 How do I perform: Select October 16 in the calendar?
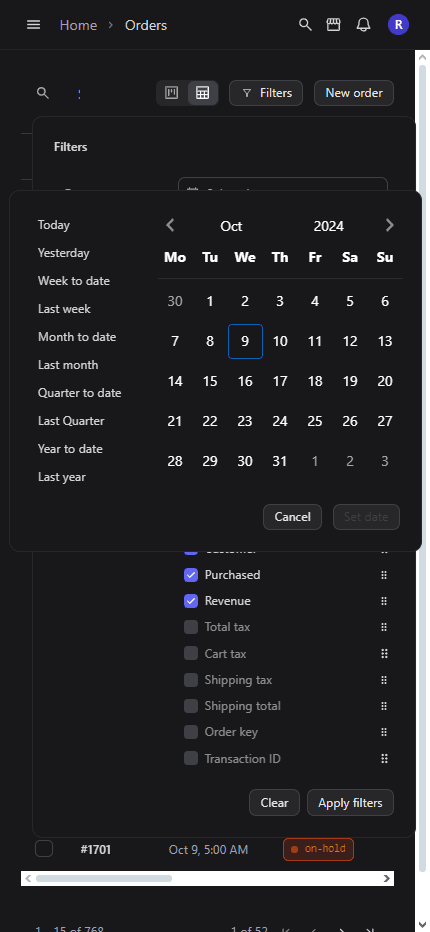click(245, 381)
